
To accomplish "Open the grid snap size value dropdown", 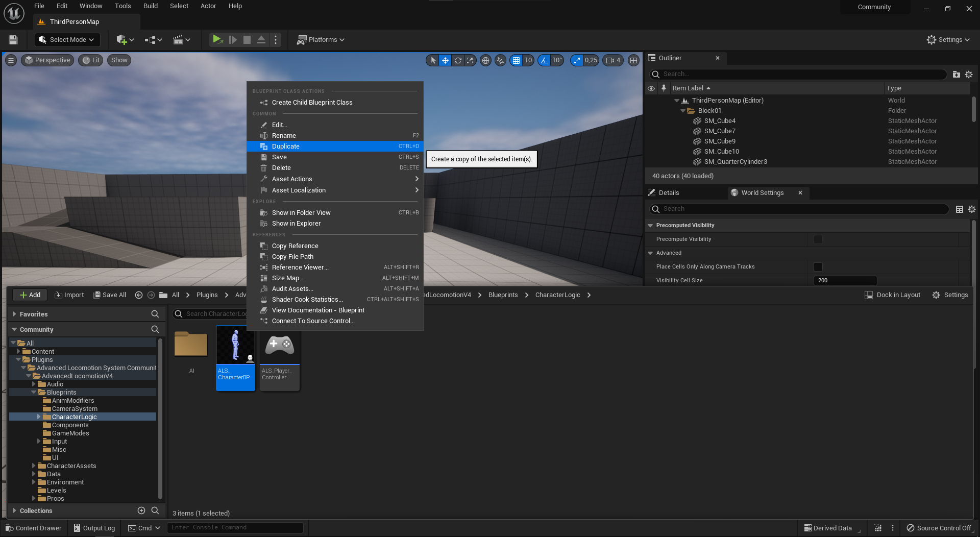I will coord(528,60).
